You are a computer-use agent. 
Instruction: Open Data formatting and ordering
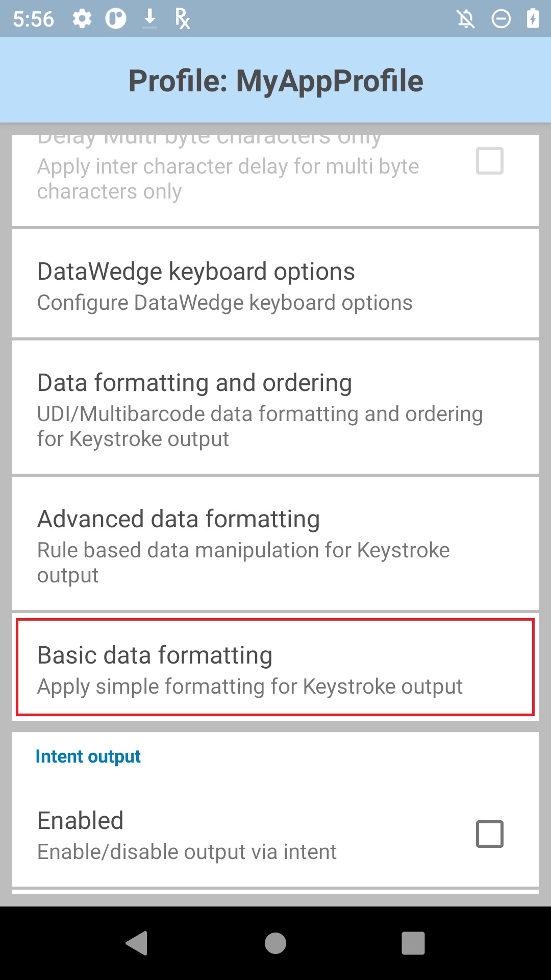coord(275,407)
